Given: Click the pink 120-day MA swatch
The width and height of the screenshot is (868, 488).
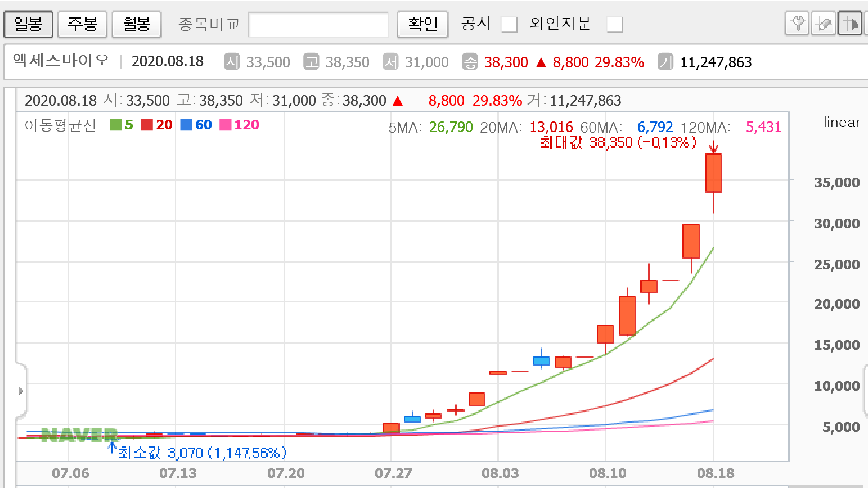Looking at the screenshot, I should coord(226,125).
